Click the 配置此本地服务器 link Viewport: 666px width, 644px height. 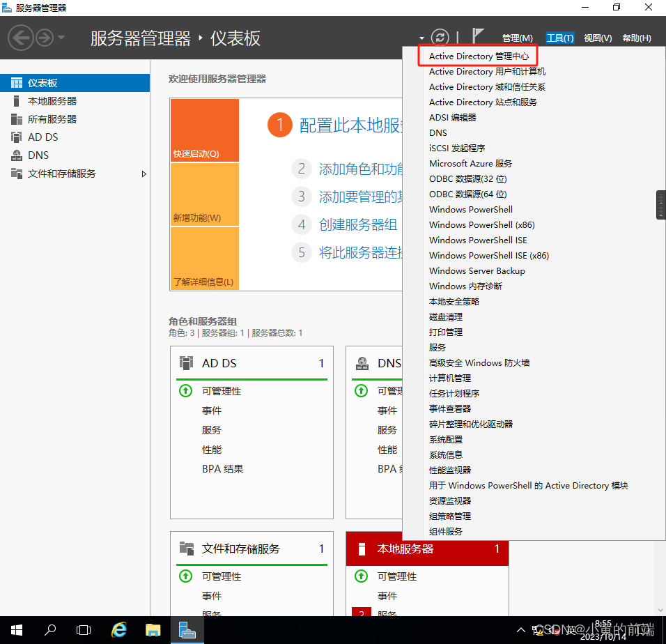point(350,125)
